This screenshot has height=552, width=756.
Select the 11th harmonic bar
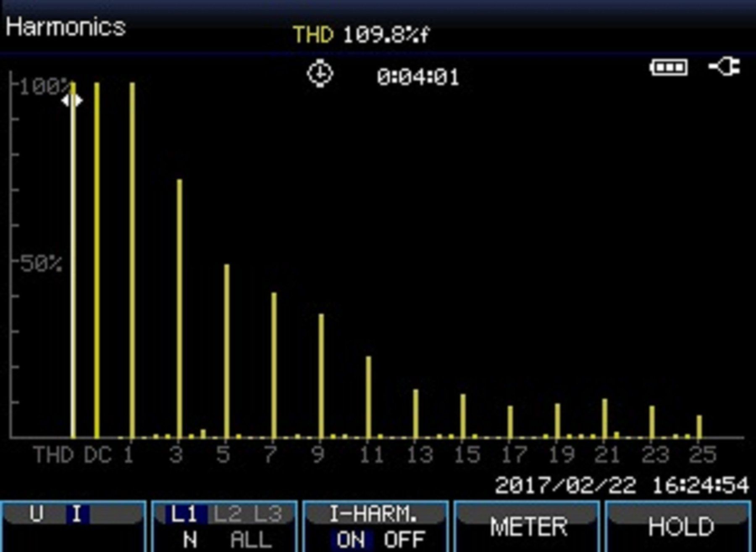368,397
